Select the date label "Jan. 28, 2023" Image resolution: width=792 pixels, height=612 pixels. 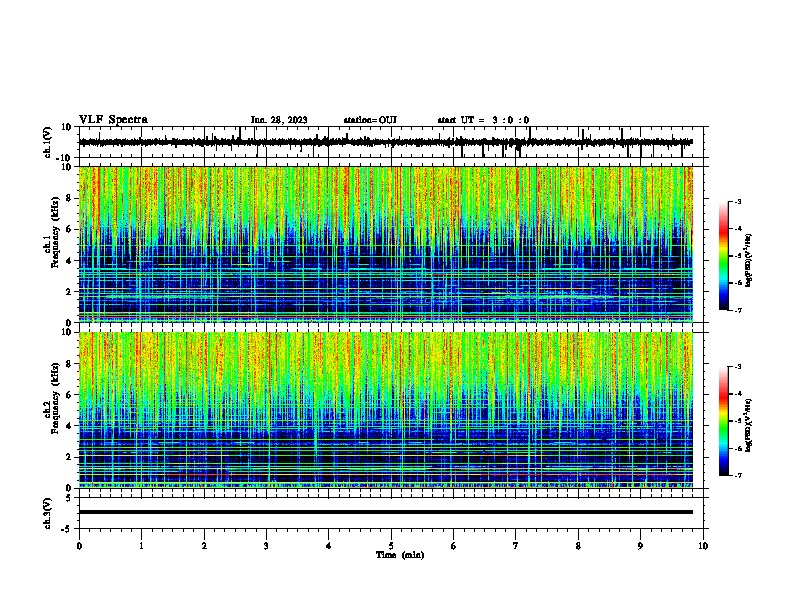pyautogui.click(x=279, y=120)
